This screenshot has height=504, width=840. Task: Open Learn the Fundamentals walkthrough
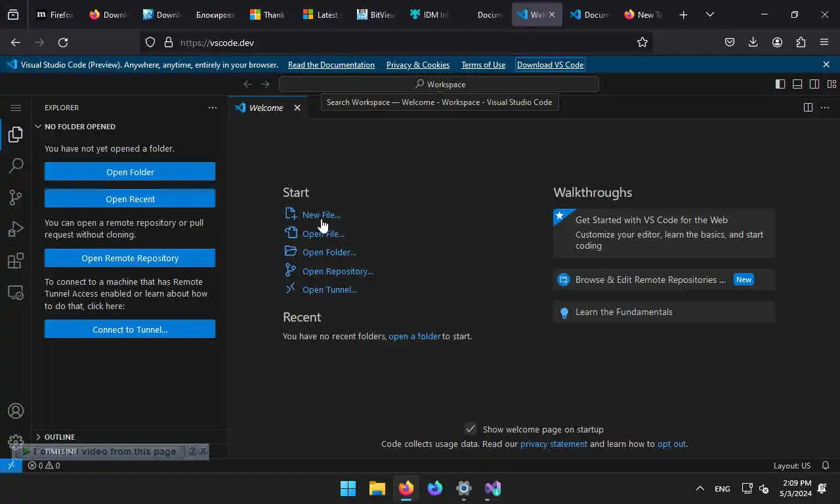tap(664, 312)
